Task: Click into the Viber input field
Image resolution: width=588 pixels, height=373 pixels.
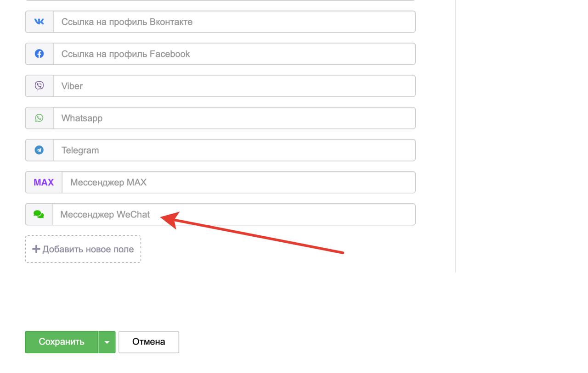Action: point(234,86)
